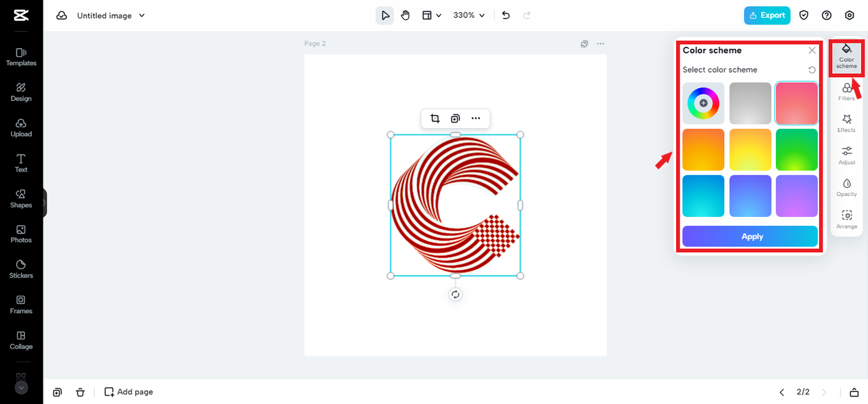The image size is (868, 404).
Task: Open the Templates panel
Action: [21, 57]
